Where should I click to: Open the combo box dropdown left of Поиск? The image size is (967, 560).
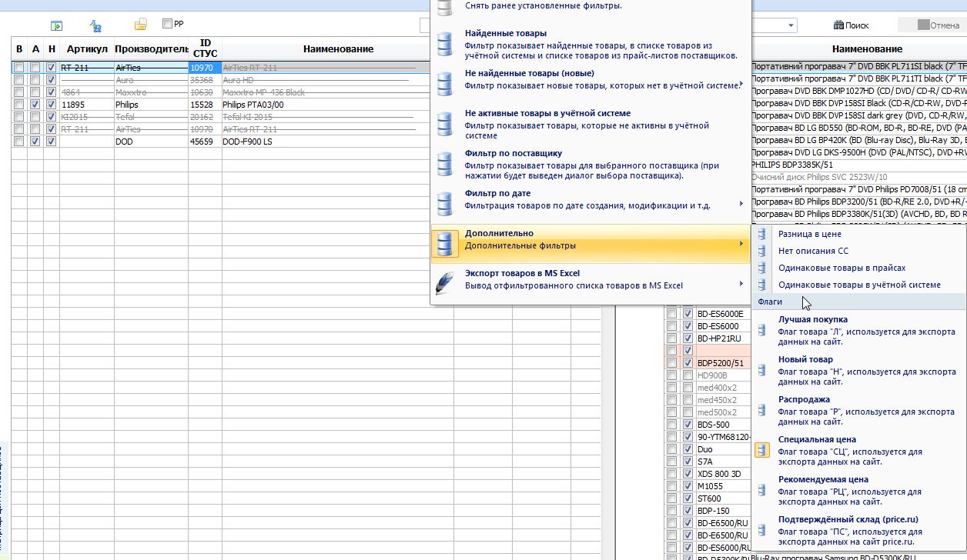click(792, 25)
